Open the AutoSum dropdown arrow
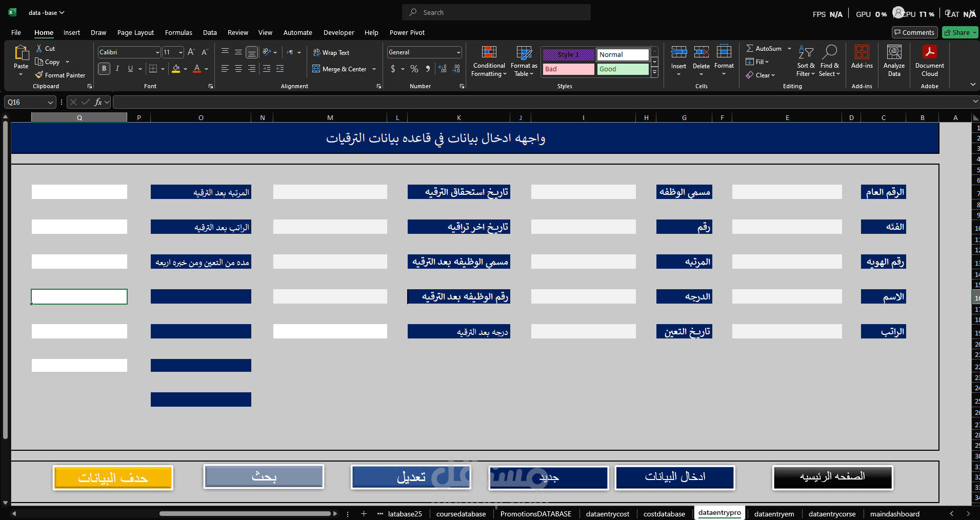Image resolution: width=980 pixels, height=520 pixels. coord(789,48)
